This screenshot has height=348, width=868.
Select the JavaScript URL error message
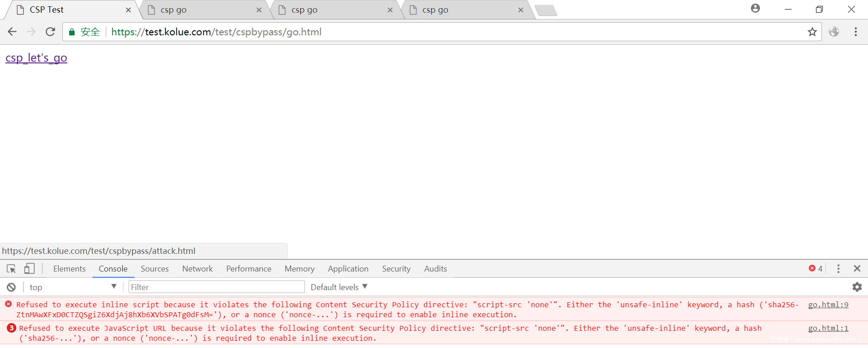(x=390, y=333)
